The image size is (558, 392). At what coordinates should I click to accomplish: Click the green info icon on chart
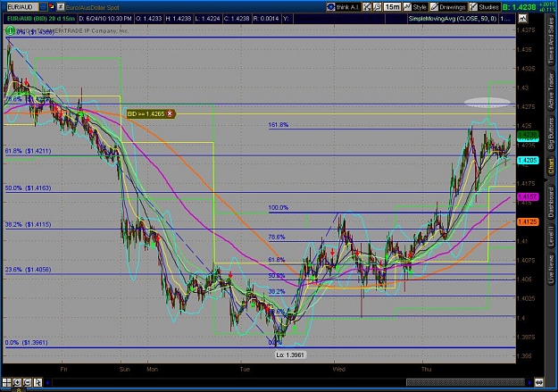click(11, 31)
